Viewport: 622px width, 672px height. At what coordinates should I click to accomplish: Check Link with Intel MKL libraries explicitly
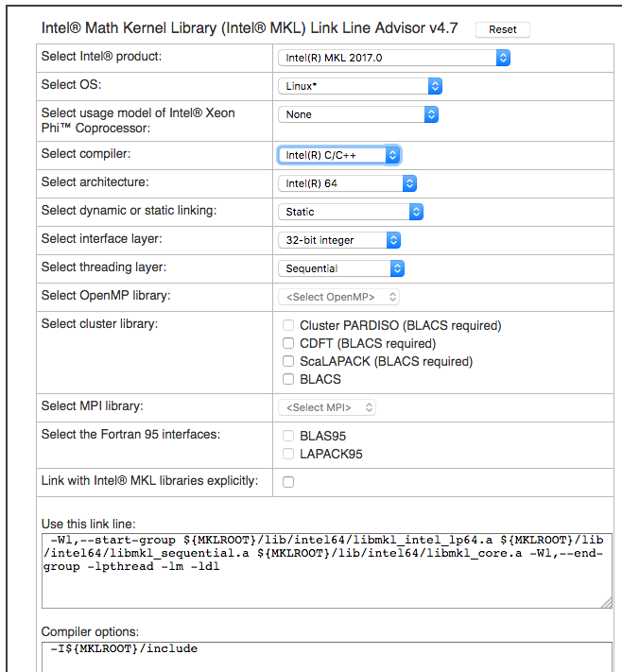(288, 482)
